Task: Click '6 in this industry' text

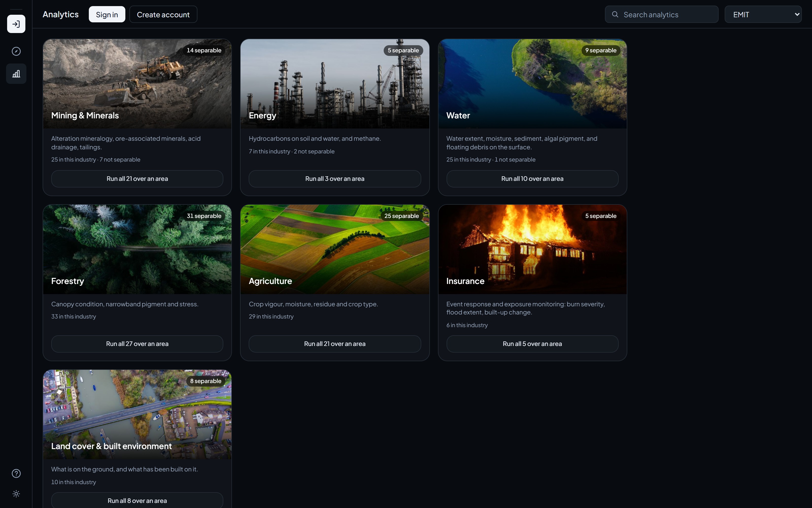Action: [x=467, y=325]
